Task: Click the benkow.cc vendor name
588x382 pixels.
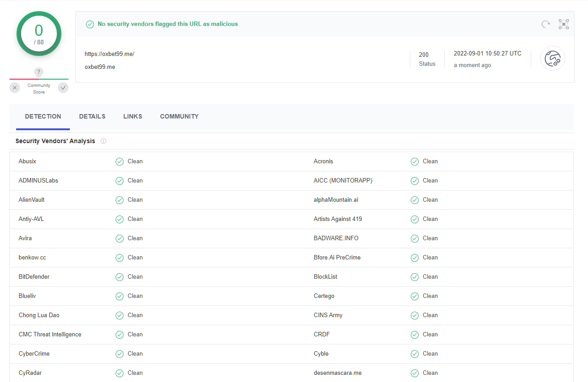Action: click(x=32, y=258)
